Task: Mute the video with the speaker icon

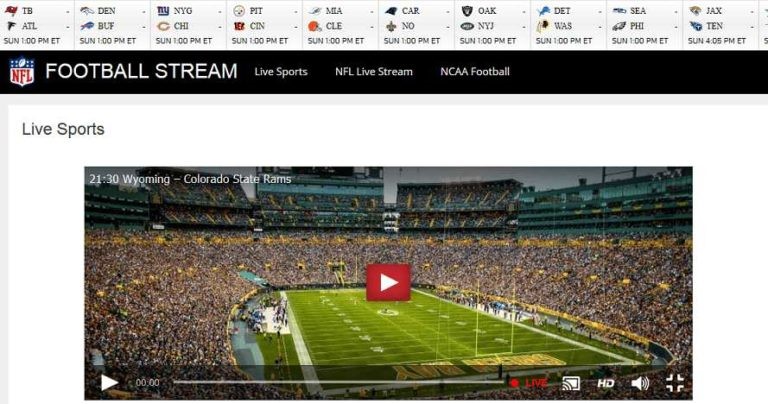Action: point(640,383)
